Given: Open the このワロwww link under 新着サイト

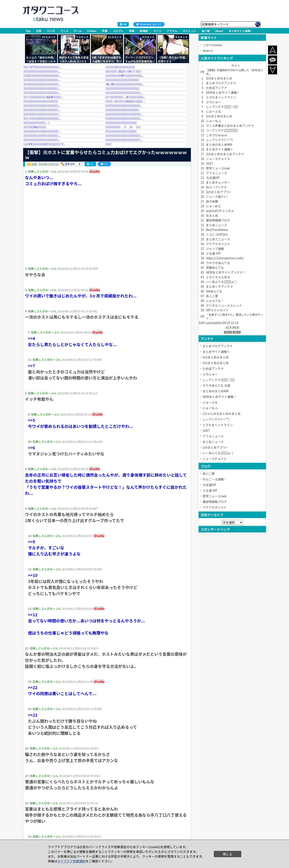Looking at the screenshot, I should (212, 45).
